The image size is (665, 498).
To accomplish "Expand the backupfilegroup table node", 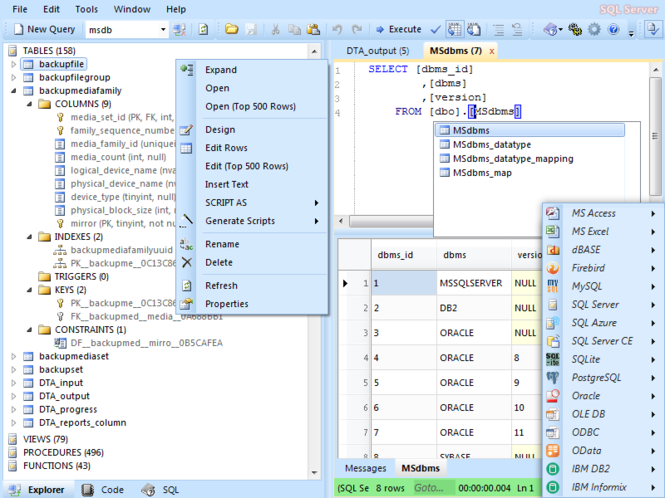I will coord(14,77).
